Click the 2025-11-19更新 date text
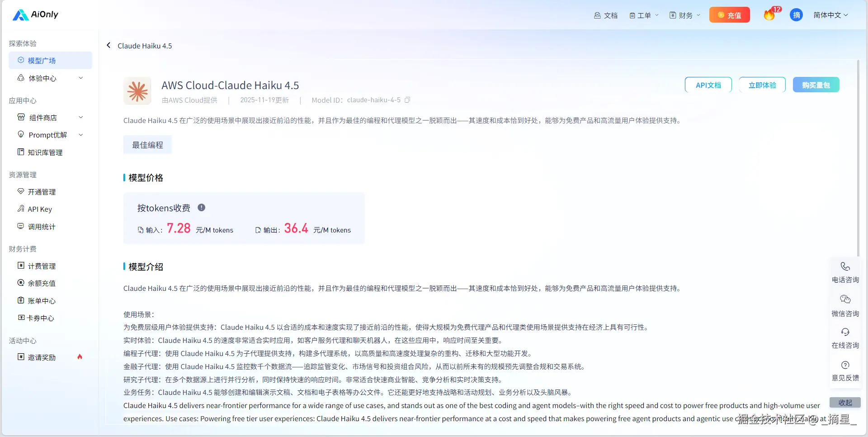 (264, 100)
